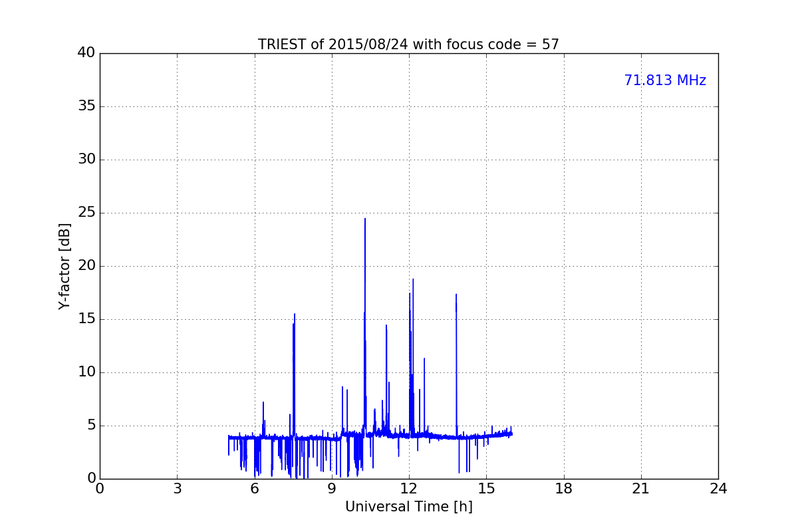Click the tallest signal peak near 24 dB
The image size is (798, 532).
365,219
